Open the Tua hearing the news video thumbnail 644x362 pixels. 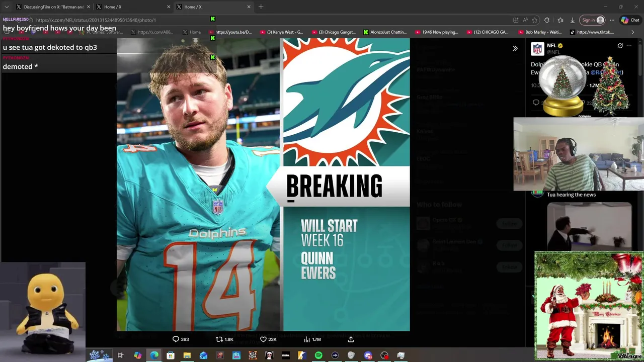click(589, 226)
